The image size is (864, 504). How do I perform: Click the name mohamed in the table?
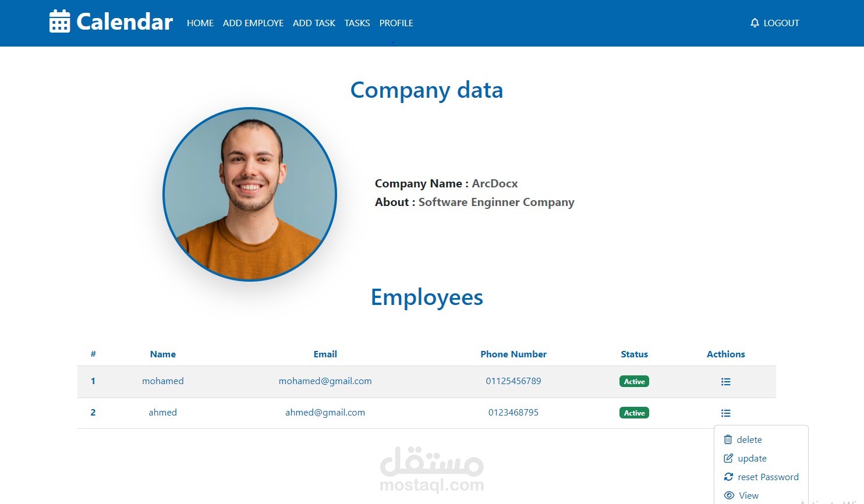[163, 381]
